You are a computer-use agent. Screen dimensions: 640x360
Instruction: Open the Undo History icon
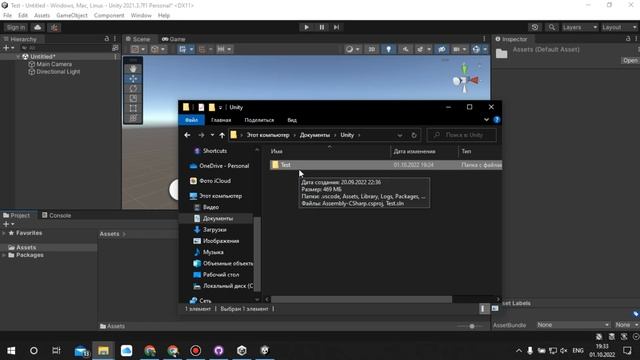pos(535,27)
